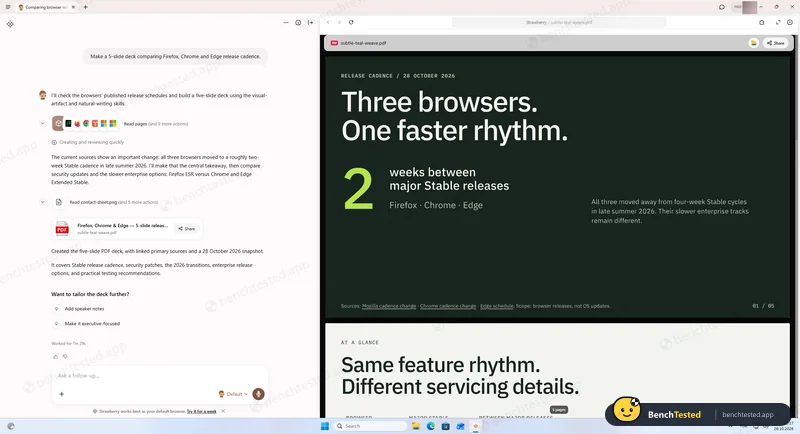Collapse 'Read contact-sheet.png' actions group

pos(43,202)
